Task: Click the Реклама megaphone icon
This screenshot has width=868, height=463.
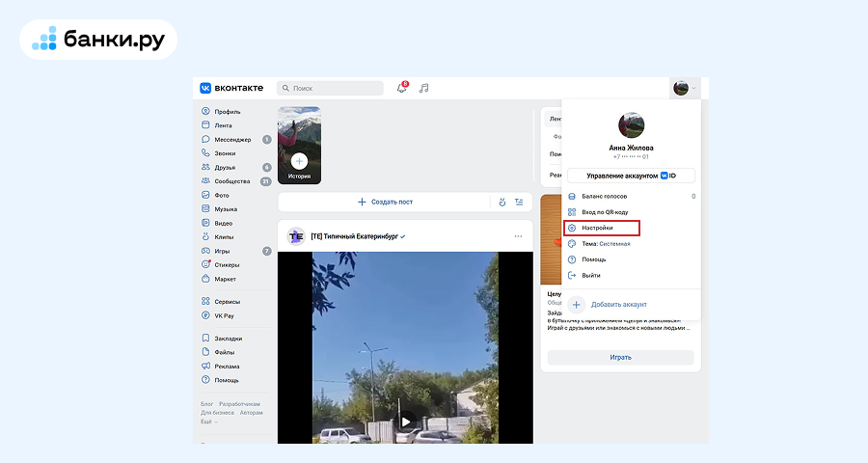Action: click(205, 367)
